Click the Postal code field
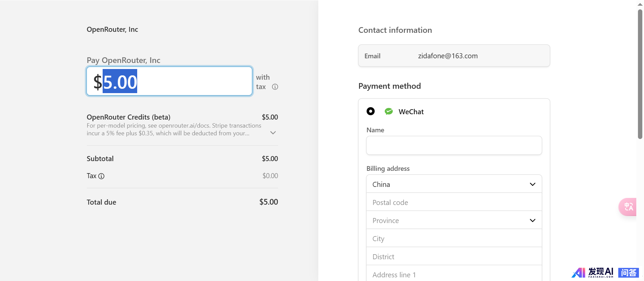Image resolution: width=644 pixels, height=281 pixels. pos(454,202)
